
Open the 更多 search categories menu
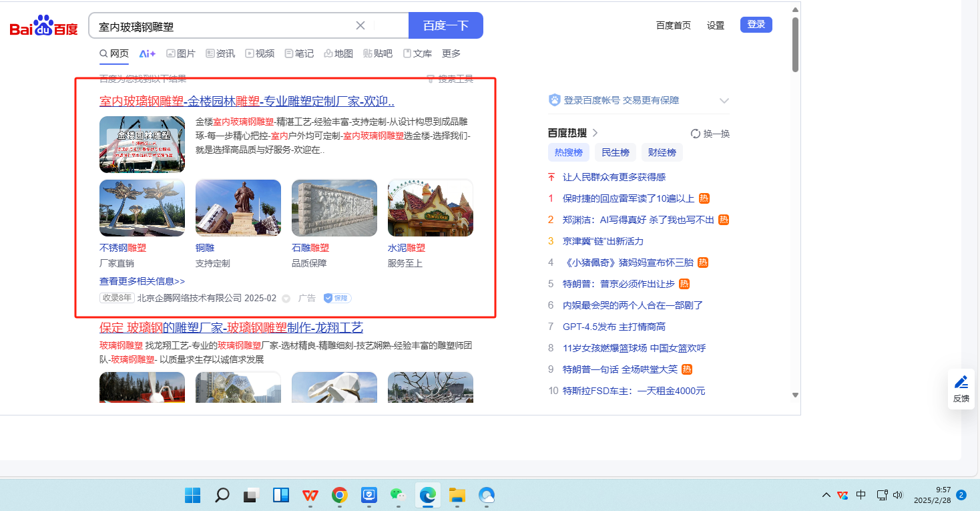(x=451, y=53)
